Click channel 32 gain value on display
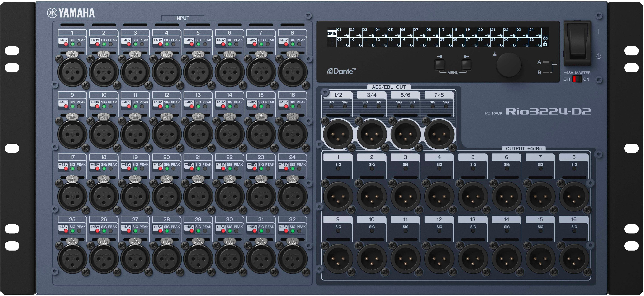Screen dimensions: 644x296 pyautogui.click(x=538, y=45)
